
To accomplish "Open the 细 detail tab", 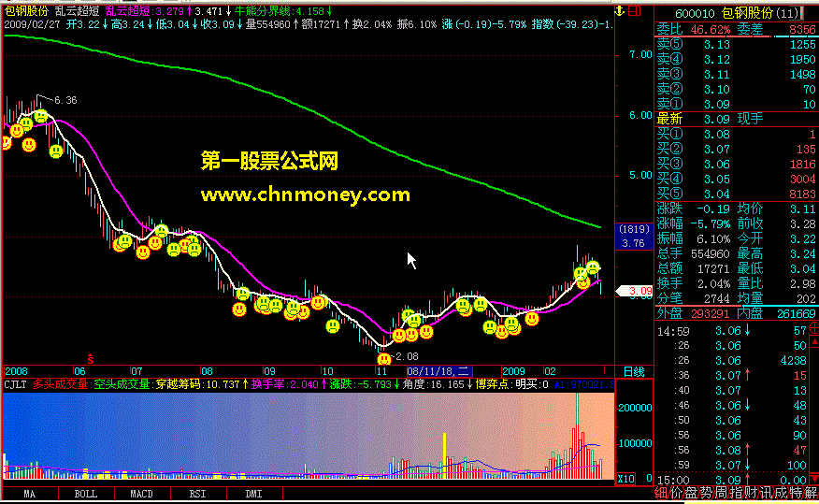I will tap(661, 493).
